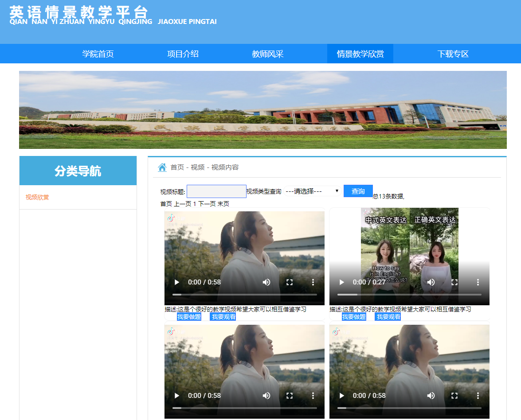The height and width of the screenshot is (420, 521).
Task: Open the 视频类型查询 dropdown
Action: point(312,191)
